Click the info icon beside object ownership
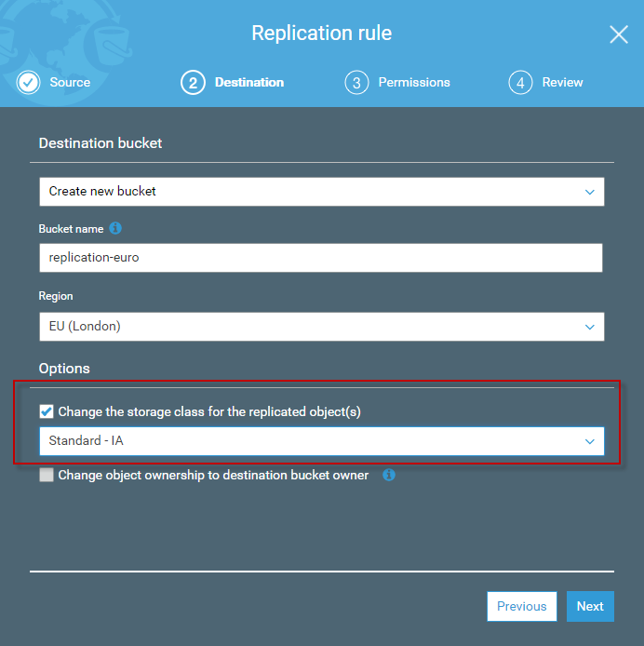This screenshot has height=646, width=644. 389,475
